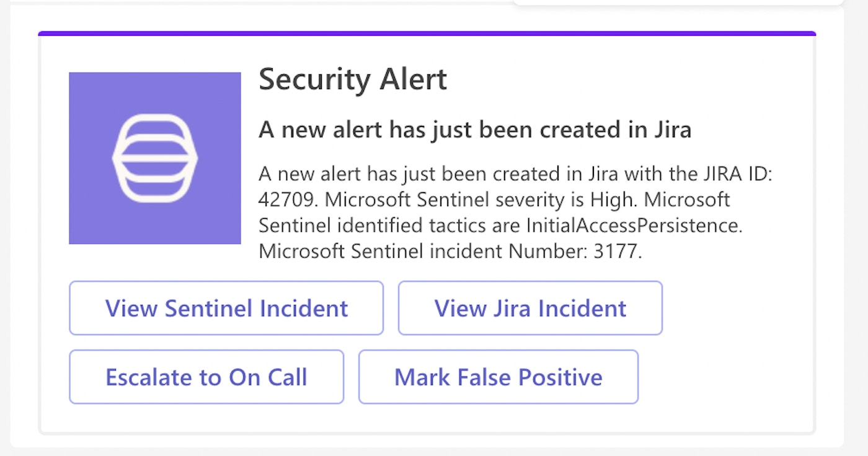Click the purple Security Alert logo icon
The width and height of the screenshot is (868, 456).
click(154, 158)
